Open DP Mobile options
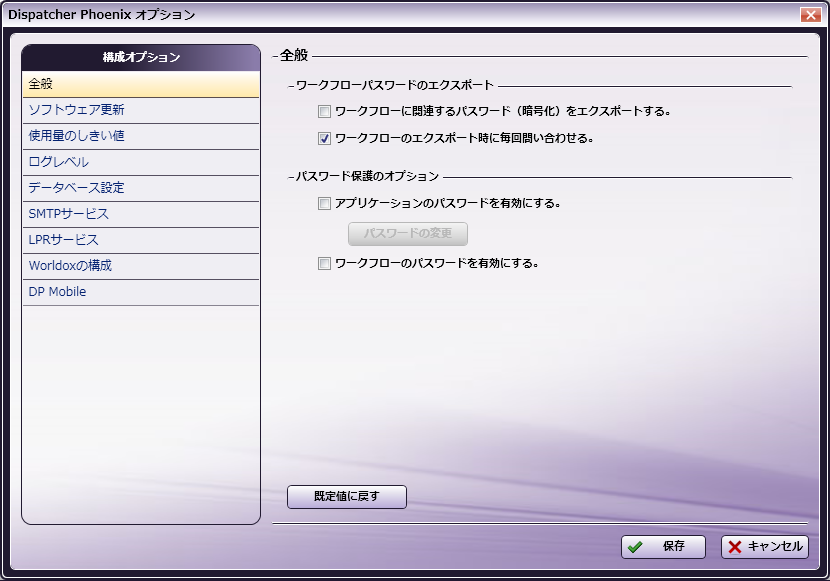The image size is (830, 581). (141, 292)
